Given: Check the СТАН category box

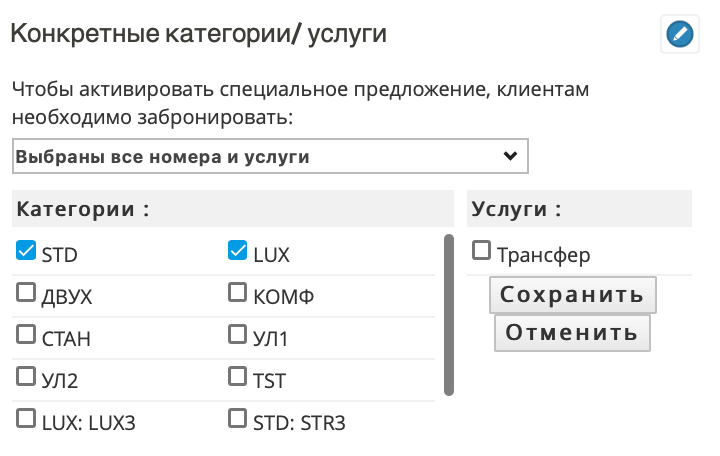Looking at the screenshot, I should coord(26,334).
